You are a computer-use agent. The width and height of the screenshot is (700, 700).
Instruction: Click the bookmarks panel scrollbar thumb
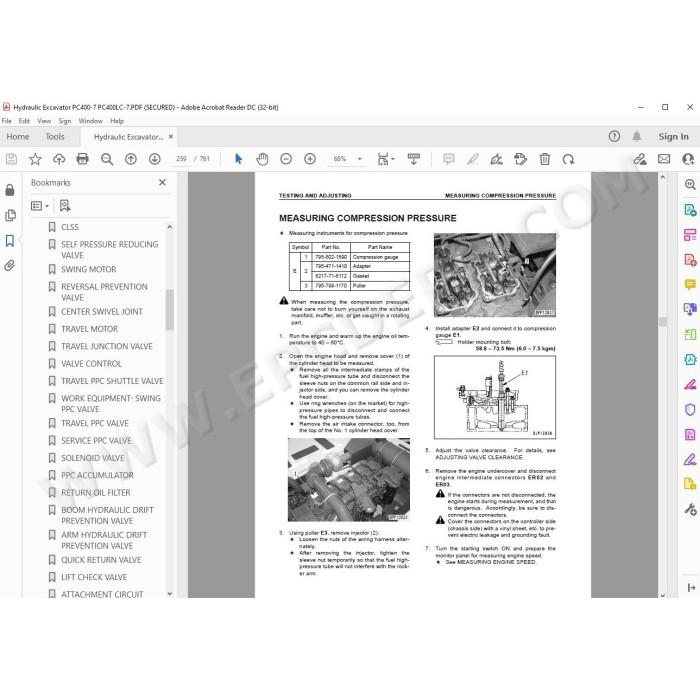170,309
